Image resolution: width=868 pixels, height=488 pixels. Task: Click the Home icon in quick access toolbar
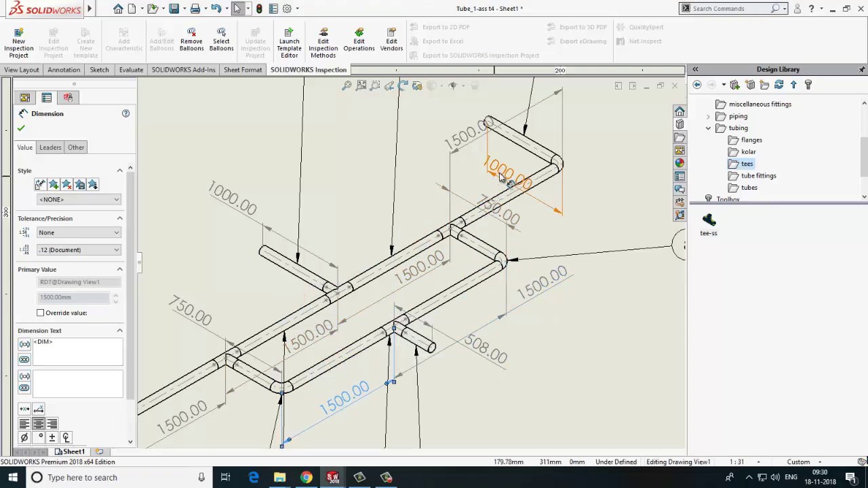(x=118, y=9)
